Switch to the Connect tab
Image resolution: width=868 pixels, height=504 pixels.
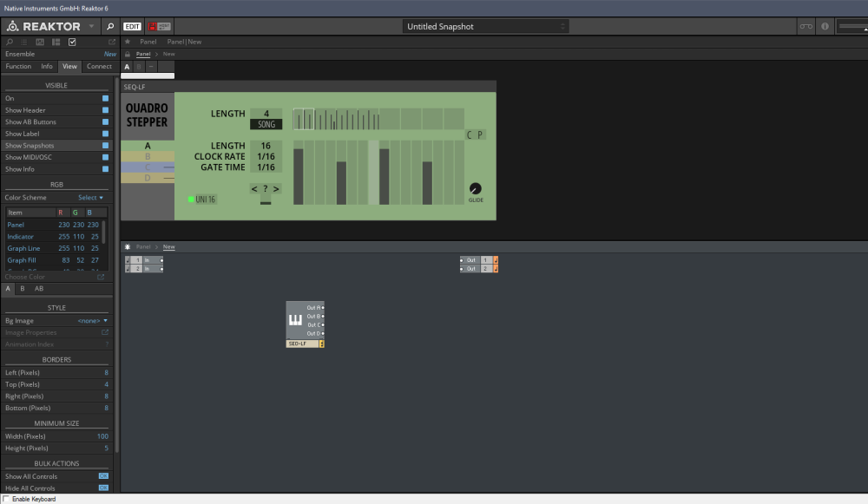tap(99, 67)
